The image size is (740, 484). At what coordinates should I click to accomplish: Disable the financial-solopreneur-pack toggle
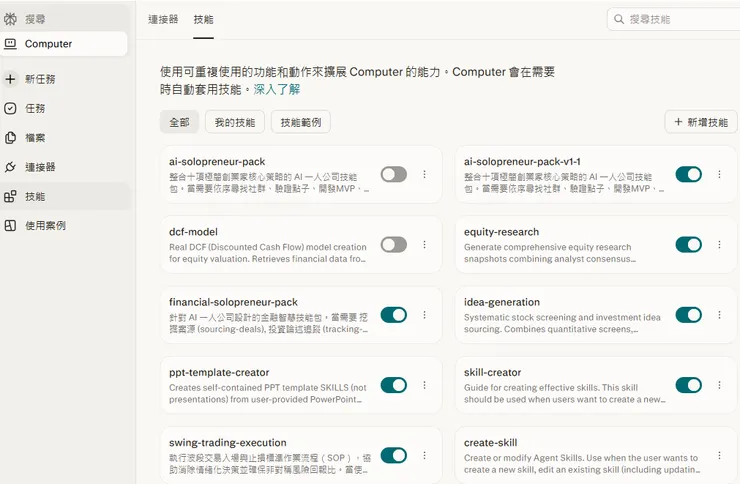point(394,315)
